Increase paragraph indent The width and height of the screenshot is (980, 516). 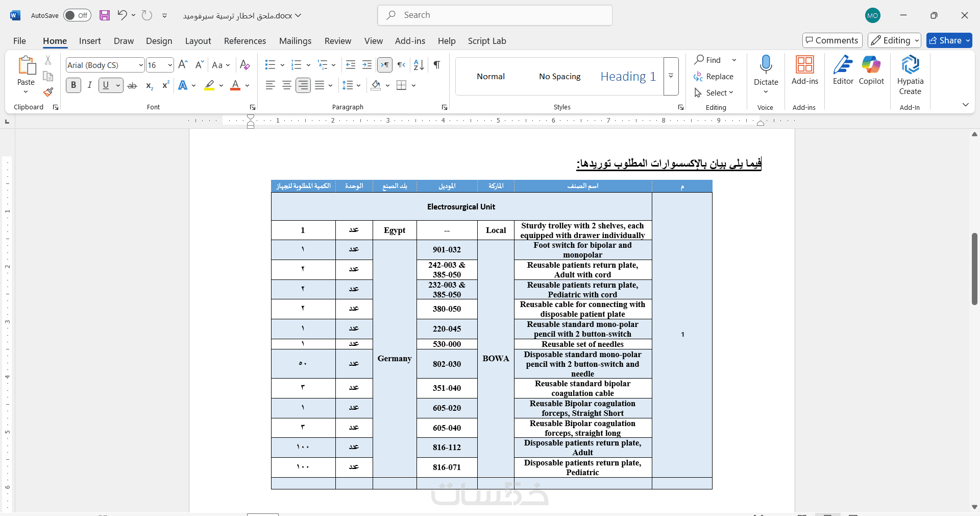click(367, 65)
